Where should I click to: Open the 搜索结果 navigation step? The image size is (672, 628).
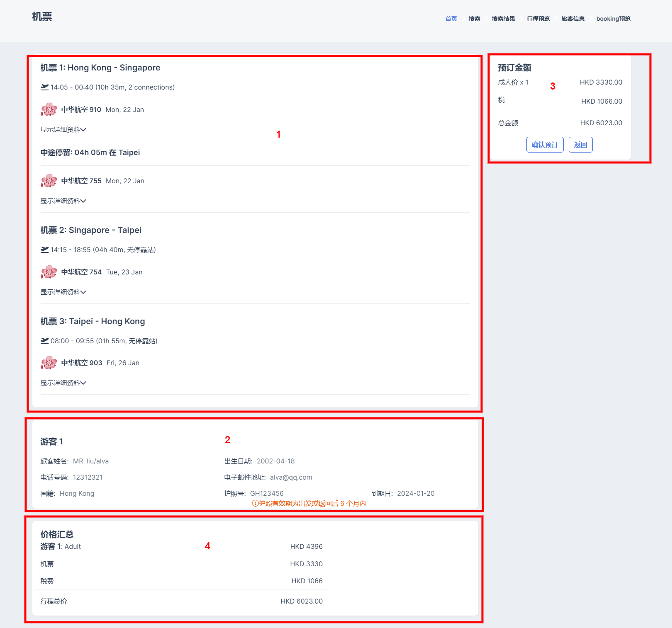pyautogui.click(x=503, y=19)
